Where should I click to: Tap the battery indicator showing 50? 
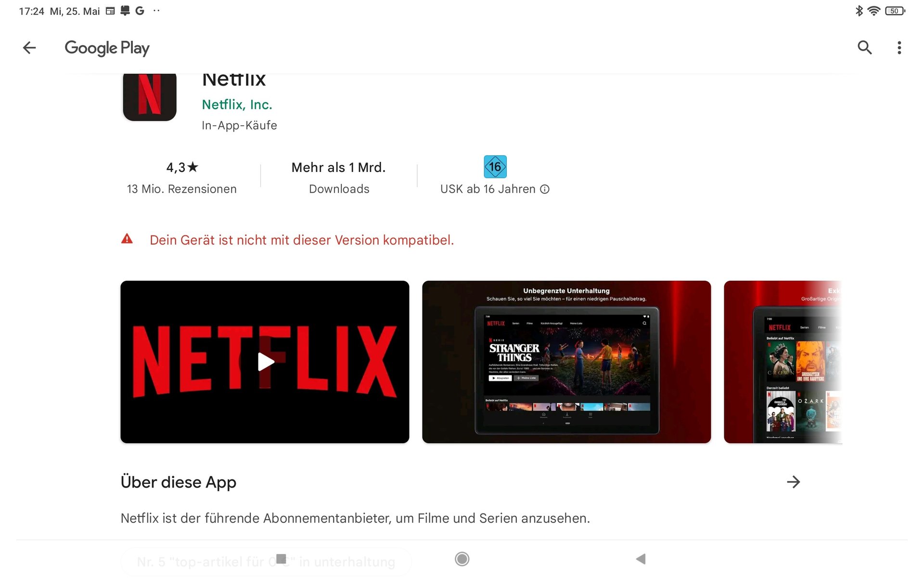(x=895, y=11)
